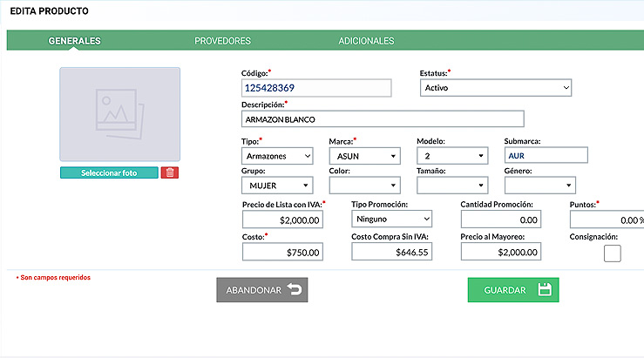Delete photo with red trash icon
Viewport: 644px width, 358px height.
click(170, 172)
